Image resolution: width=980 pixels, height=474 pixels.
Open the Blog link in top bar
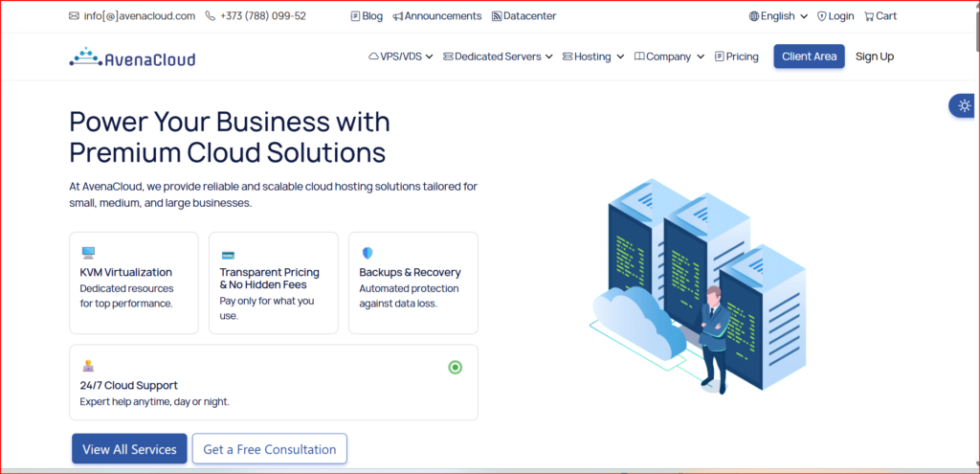[x=367, y=16]
